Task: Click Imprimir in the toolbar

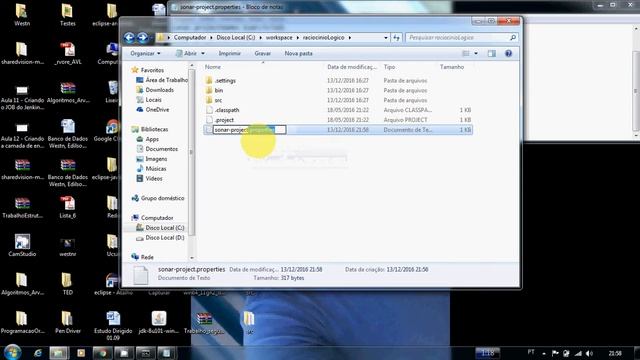Action: pos(229,53)
